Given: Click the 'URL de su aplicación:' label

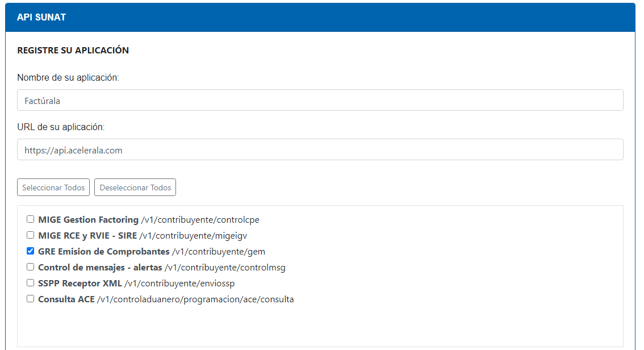Looking at the screenshot, I should (61, 127).
